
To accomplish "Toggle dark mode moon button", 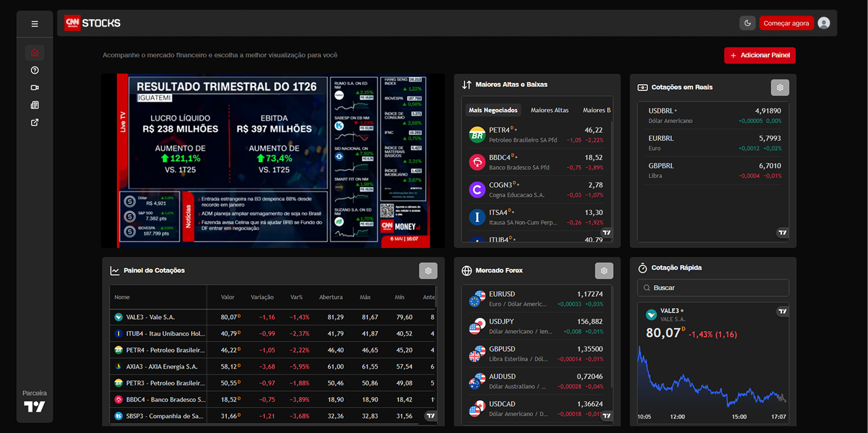I will coord(747,23).
